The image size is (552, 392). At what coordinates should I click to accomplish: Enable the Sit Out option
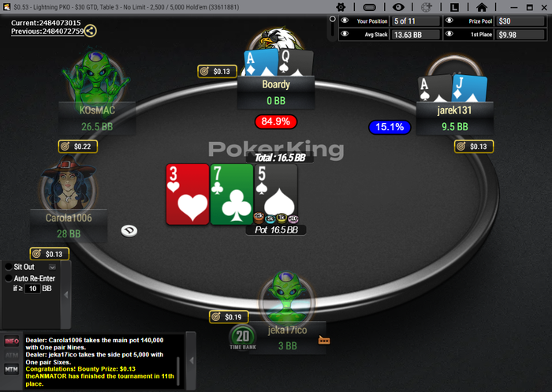9,267
